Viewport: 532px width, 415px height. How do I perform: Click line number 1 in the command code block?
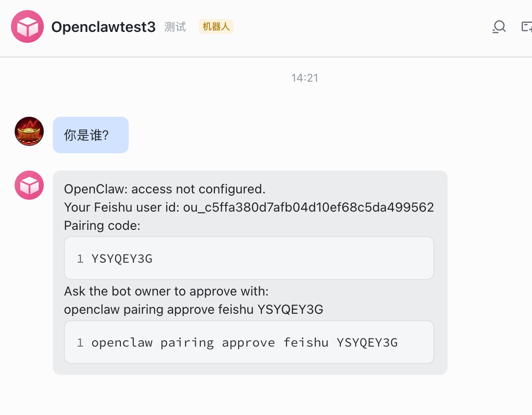coord(80,343)
